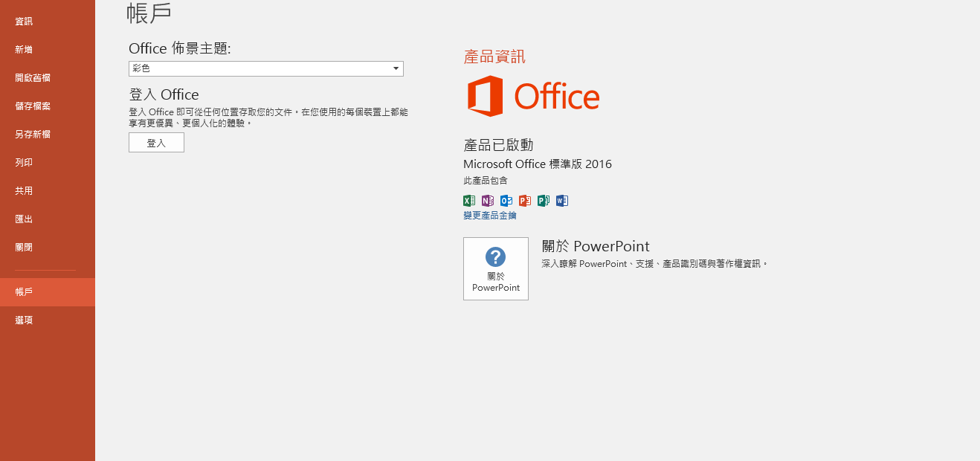Click the Outlook product icon
Image resolution: width=980 pixels, height=461 pixels.
pyautogui.click(x=506, y=200)
